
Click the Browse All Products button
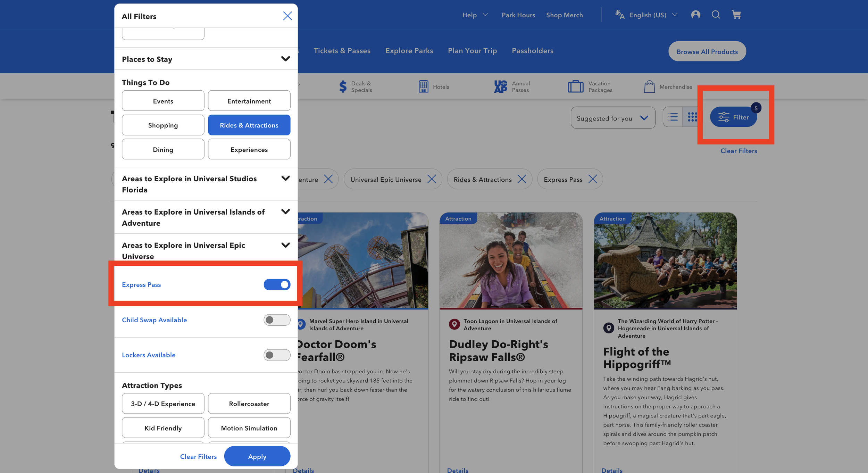(707, 51)
